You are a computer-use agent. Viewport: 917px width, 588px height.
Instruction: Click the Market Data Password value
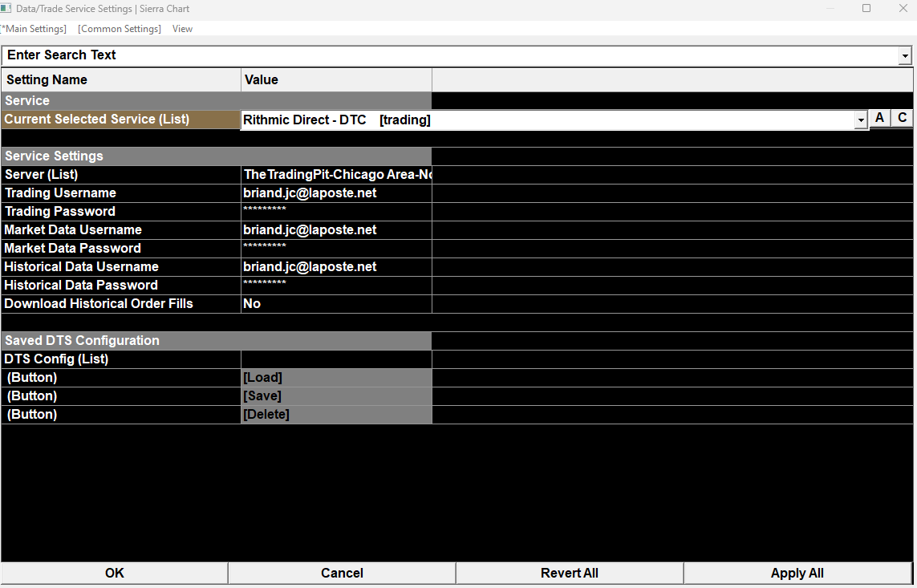(336, 249)
